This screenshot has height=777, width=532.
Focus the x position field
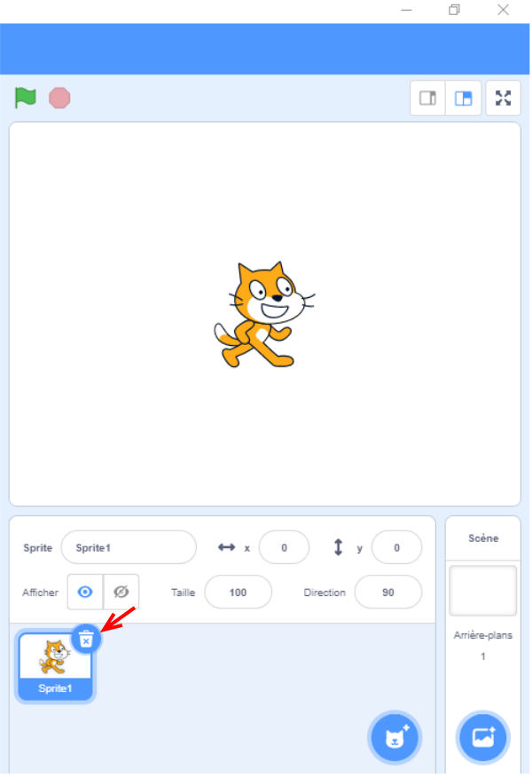click(x=284, y=548)
